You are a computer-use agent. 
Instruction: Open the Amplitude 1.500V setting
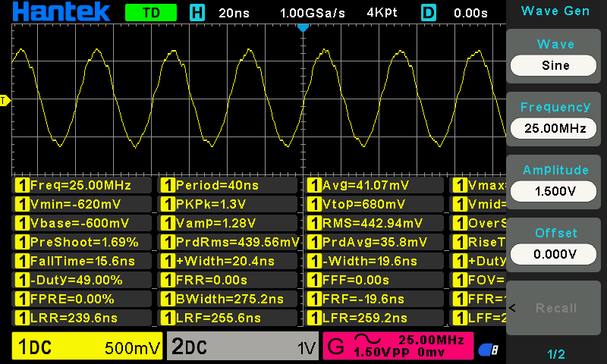555,191
